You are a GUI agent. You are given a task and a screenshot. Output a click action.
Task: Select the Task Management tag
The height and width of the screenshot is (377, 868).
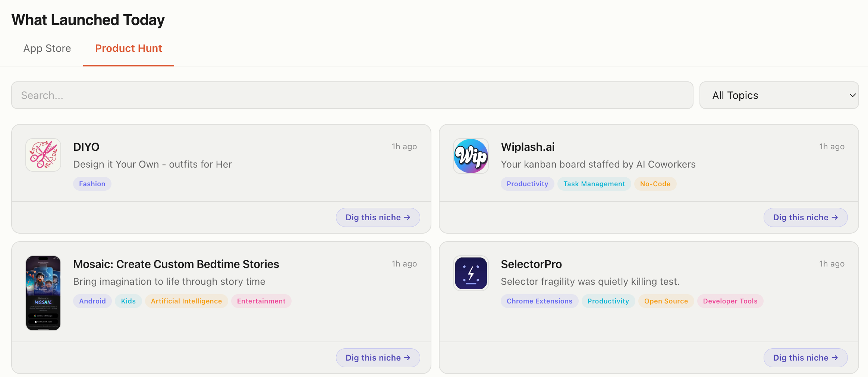pos(594,184)
